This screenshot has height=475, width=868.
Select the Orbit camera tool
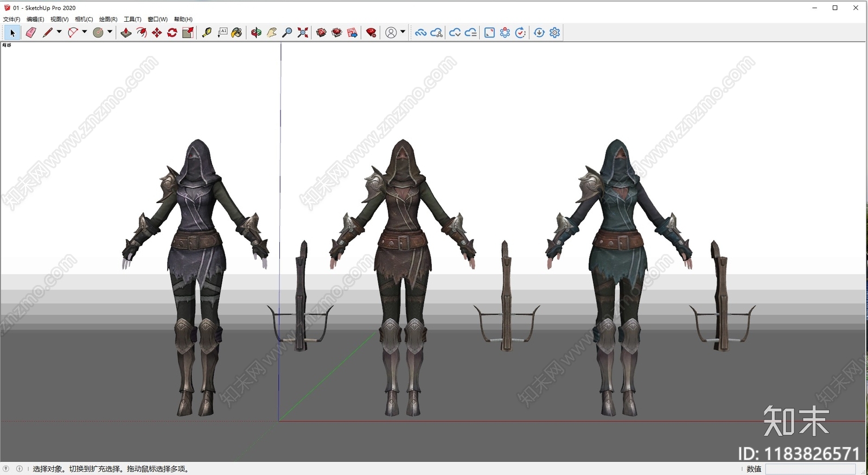point(256,33)
